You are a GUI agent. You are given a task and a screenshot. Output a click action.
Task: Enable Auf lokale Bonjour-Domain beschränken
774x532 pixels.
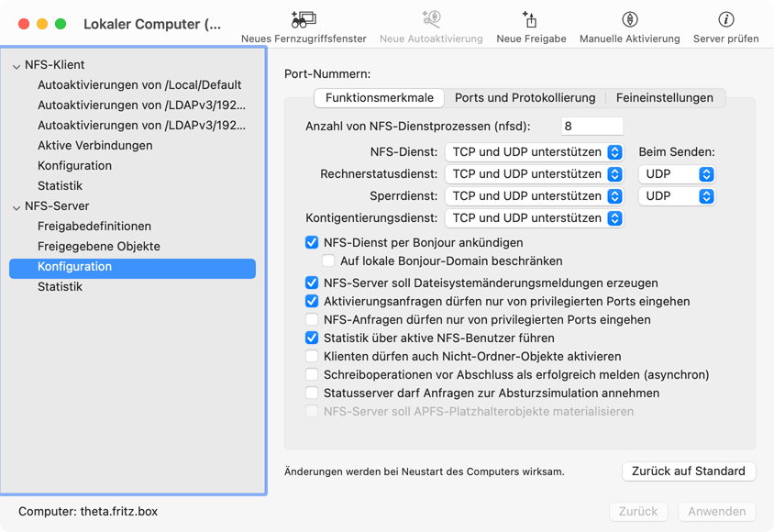328,261
